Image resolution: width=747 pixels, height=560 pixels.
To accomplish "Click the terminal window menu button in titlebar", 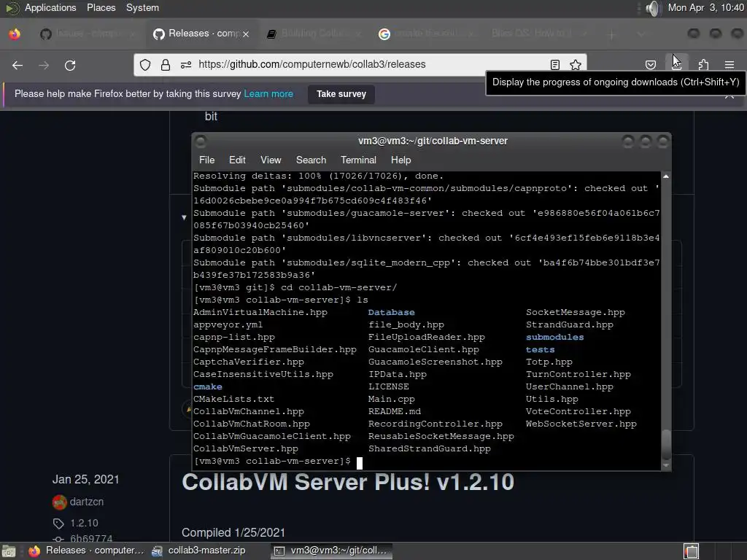I will pyautogui.click(x=201, y=141).
